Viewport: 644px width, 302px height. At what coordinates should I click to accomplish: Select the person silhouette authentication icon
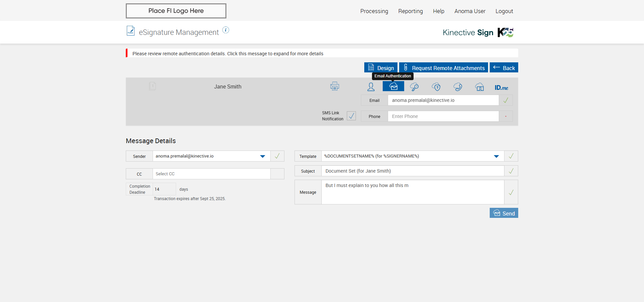[x=371, y=87]
